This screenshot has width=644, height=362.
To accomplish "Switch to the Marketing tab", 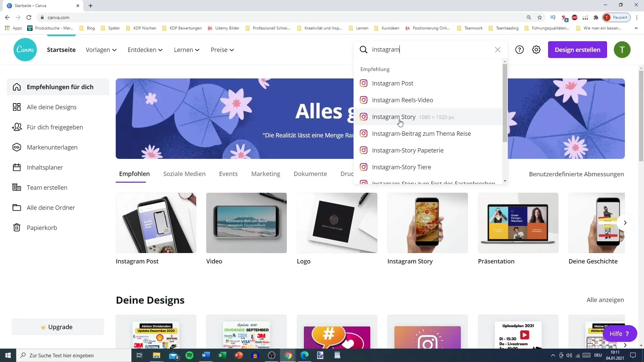I will click(x=266, y=174).
